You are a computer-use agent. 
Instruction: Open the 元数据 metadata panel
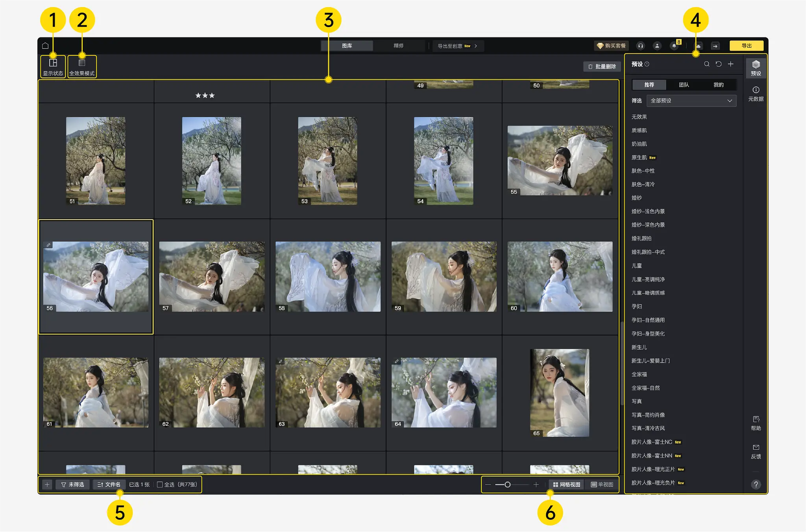756,94
